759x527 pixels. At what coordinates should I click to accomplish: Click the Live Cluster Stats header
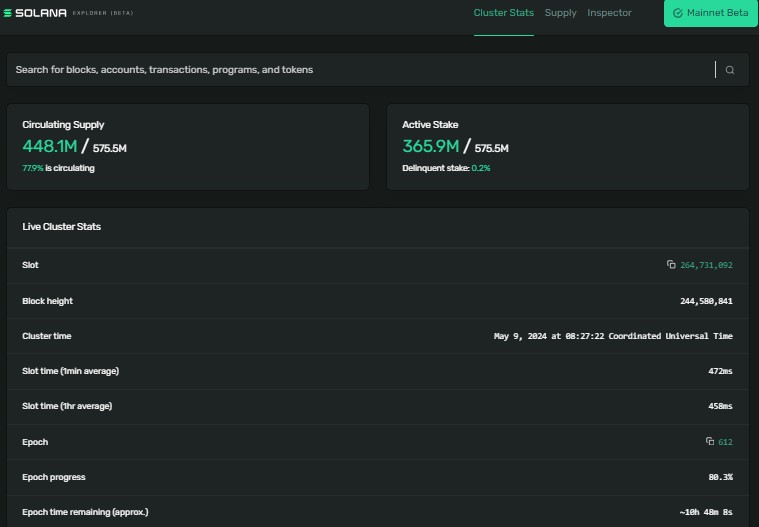61,227
